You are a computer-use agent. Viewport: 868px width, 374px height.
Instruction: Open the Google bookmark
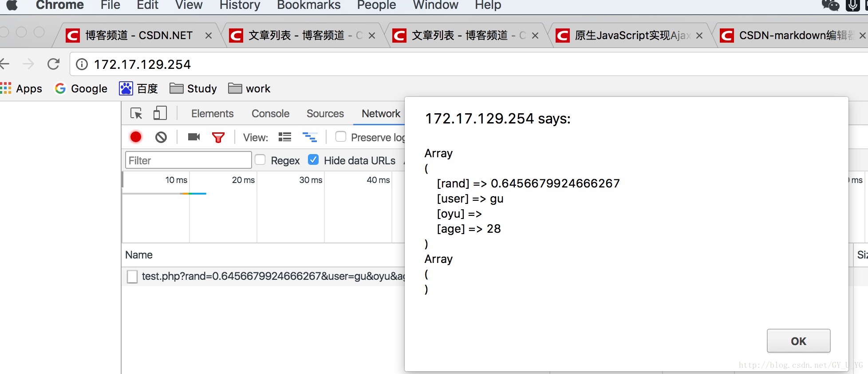click(x=81, y=88)
